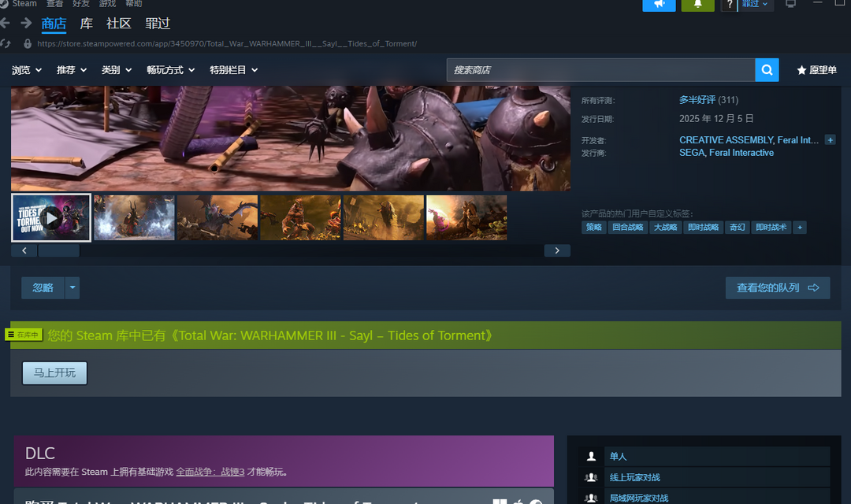851x504 pixels.
Task: Click the search magnifier button
Action: click(x=767, y=70)
